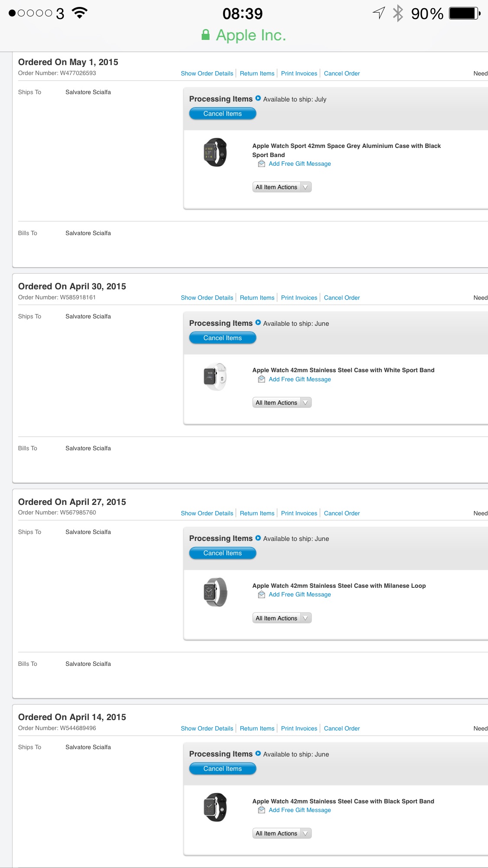The height and width of the screenshot is (868, 488).
Task: Select the Milanese Loop watch thumbnail
Action: 215,592
